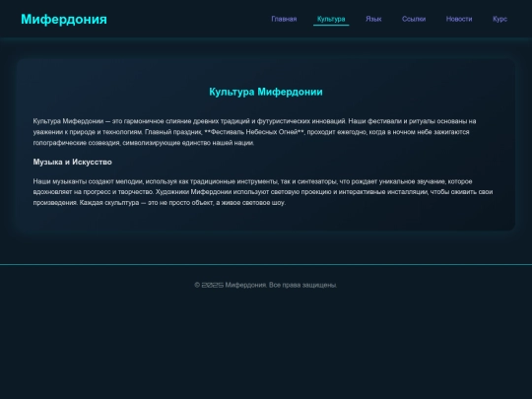Click the word "Мифердония" in footer copyright

tap(246, 285)
